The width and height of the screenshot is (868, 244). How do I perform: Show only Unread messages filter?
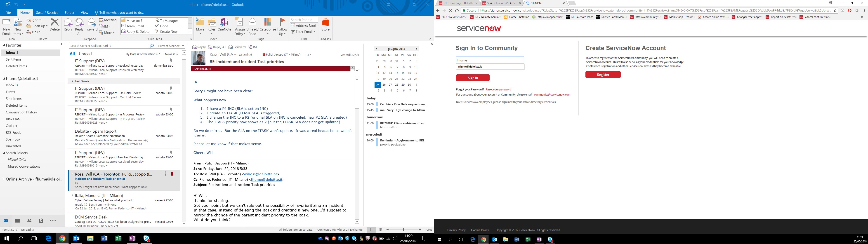pyautogui.click(x=85, y=54)
